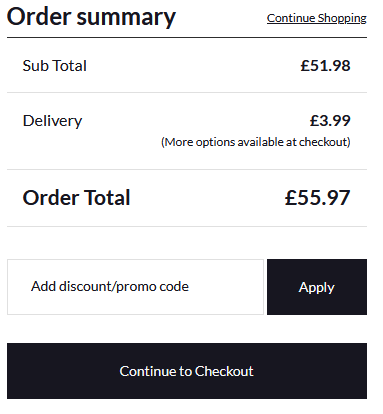Select the Order summary heading
383x414 pixels.
(91, 17)
